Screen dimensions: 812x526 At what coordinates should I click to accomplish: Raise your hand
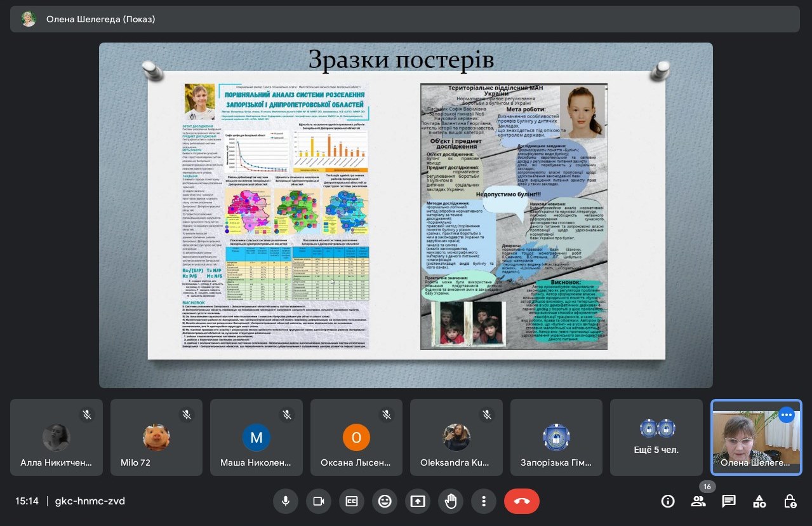pos(451,501)
